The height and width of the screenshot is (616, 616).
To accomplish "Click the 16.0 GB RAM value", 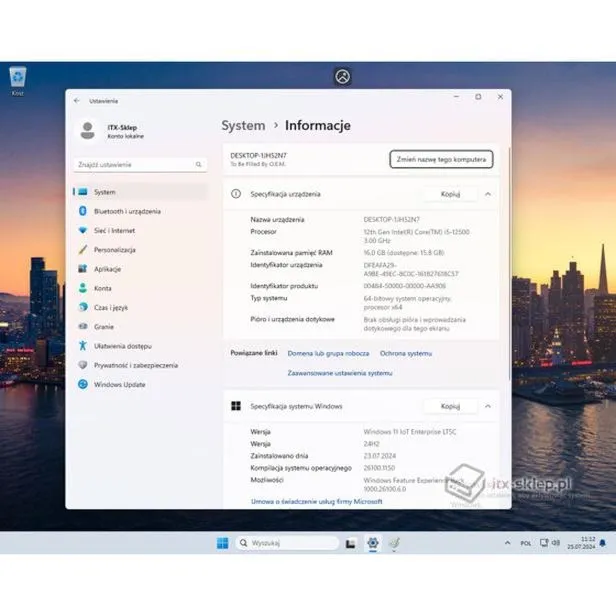I will click(x=403, y=253).
